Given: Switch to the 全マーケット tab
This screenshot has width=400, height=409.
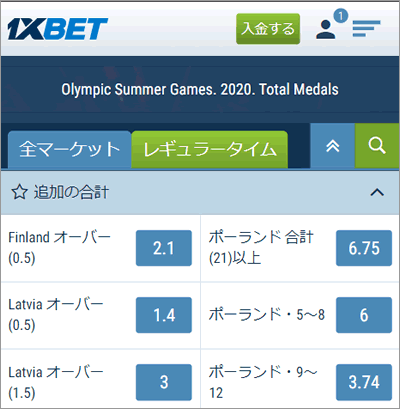Looking at the screenshot, I should tap(69, 149).
